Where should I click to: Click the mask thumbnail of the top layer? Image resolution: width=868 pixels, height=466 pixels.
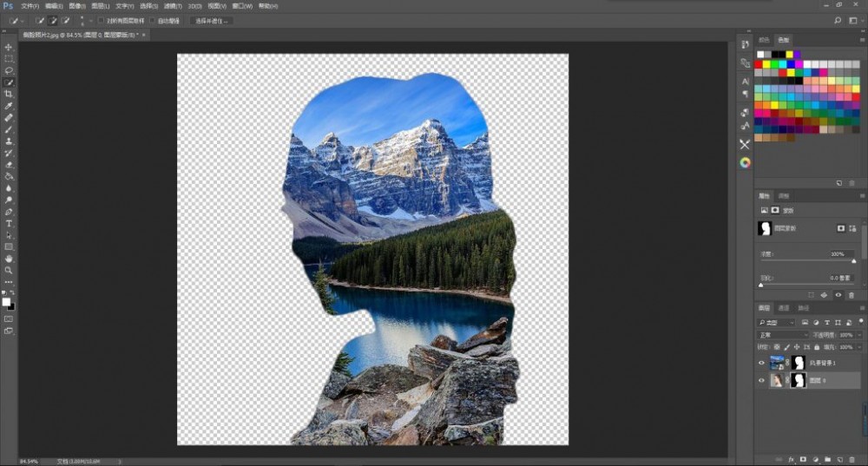[x=798, y=363]
